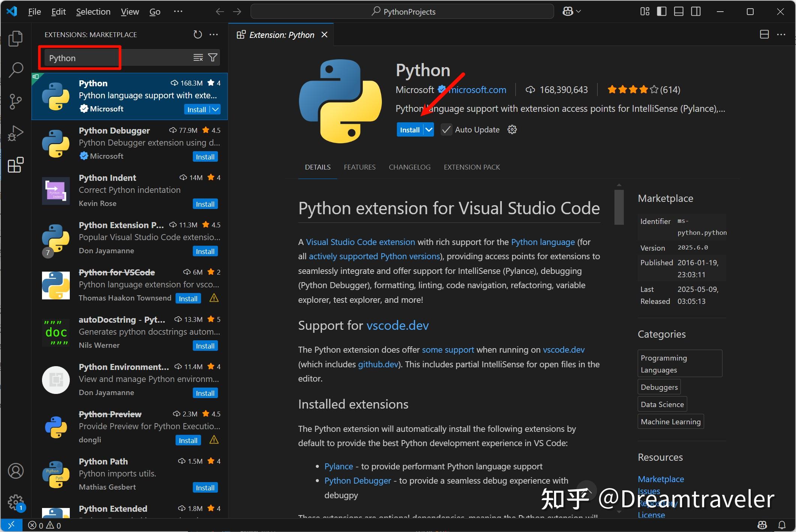Toggle the bottom Panel visibility
The height and width of the screenshot is (532, 796).
[x=678, y=11]
